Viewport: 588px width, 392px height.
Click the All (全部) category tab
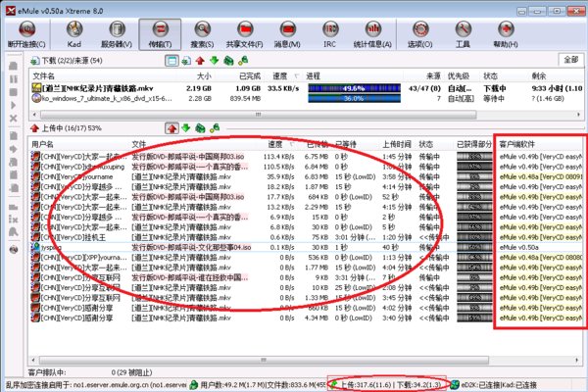(x=571, y=60)
